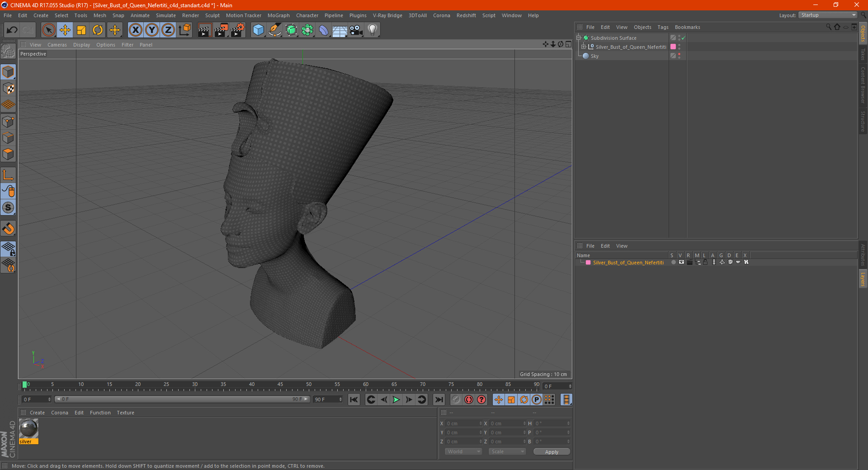Click the Apply button
This screenshot has width=868, height=470.
(552, 452)
